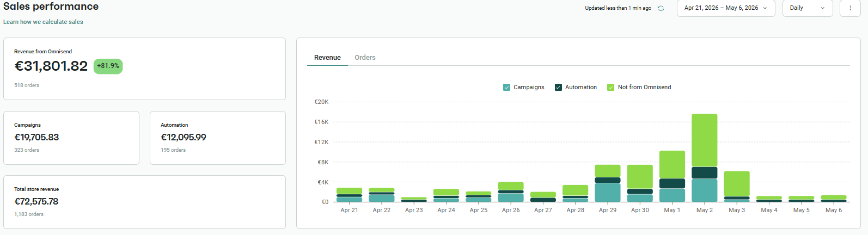Toggle the Not from Omnisend checkbox
This screenshot has width=868, height=235.
[611, 87]
